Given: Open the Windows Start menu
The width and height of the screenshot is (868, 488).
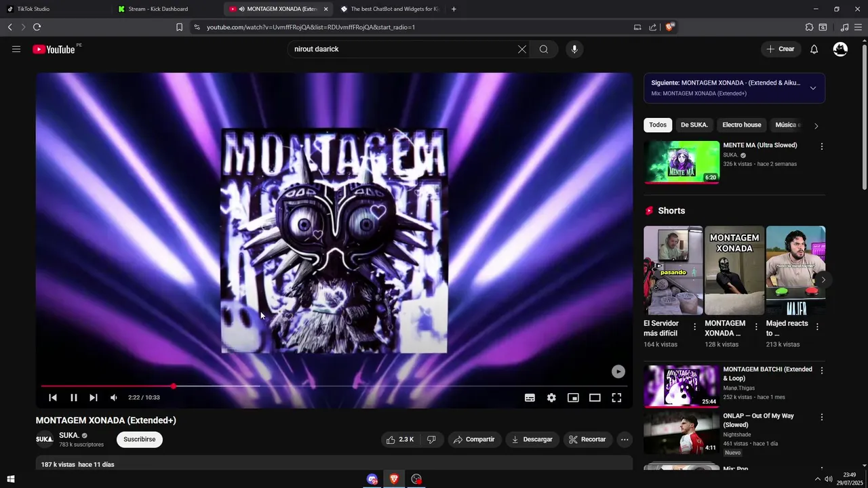Looking at the screenshot, I should pyautogui.click(x=10, y=479).
